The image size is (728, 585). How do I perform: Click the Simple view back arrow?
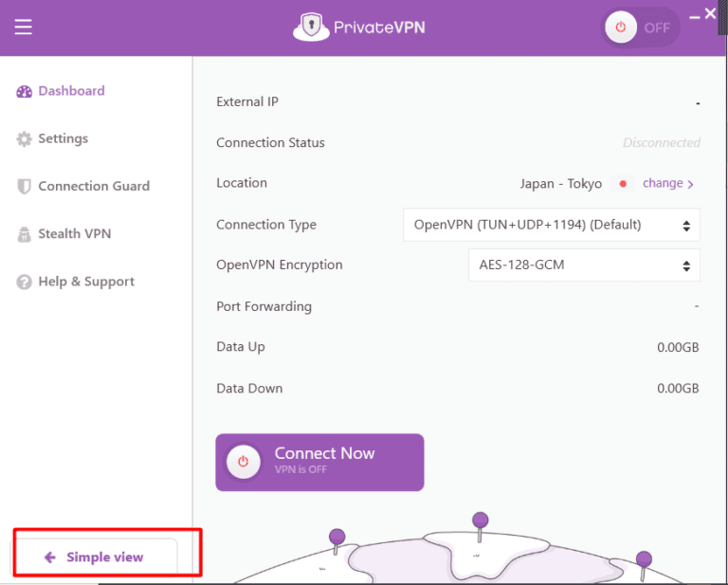tap(50, 558)
